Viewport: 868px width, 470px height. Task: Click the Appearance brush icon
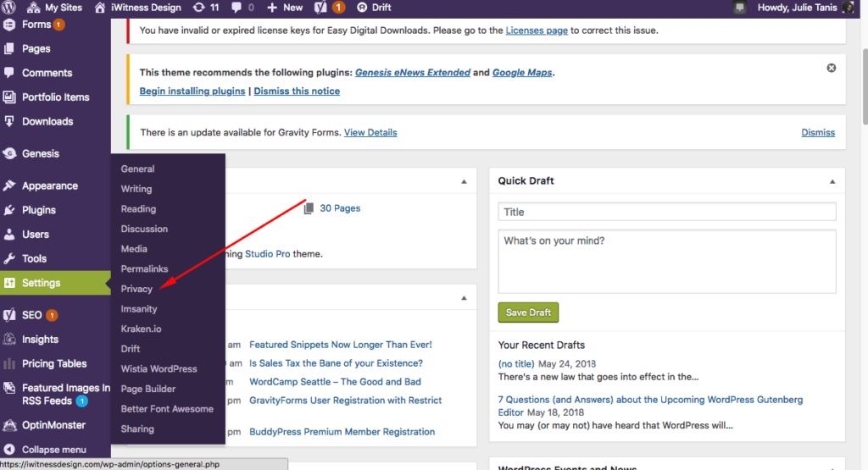pyautogui.click(x=8, y=185)
